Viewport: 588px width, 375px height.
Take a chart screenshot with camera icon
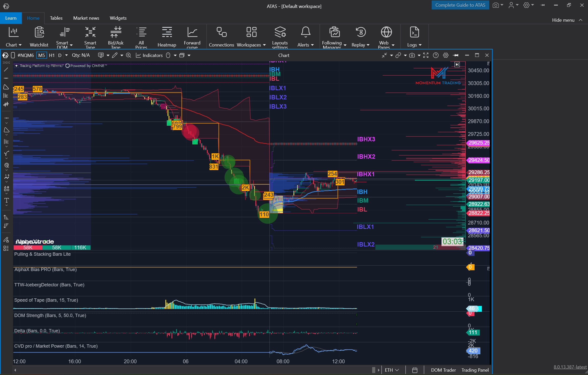[x=412, y=55]
